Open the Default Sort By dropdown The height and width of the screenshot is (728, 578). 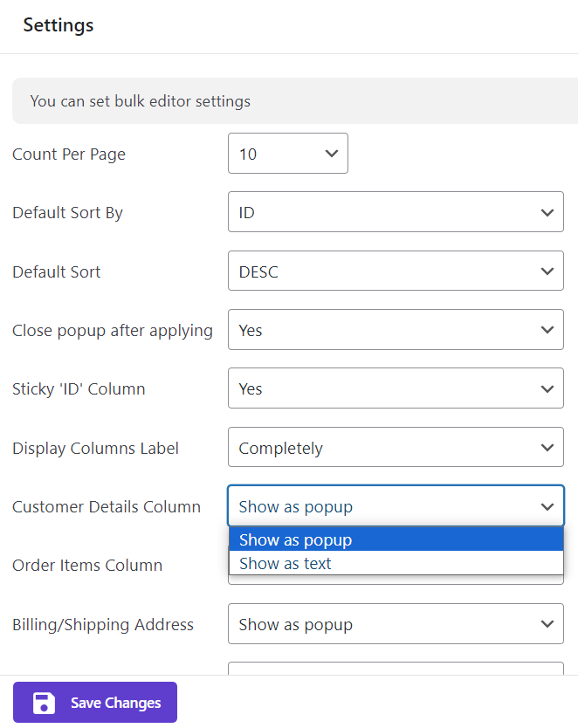coord(395,213)
